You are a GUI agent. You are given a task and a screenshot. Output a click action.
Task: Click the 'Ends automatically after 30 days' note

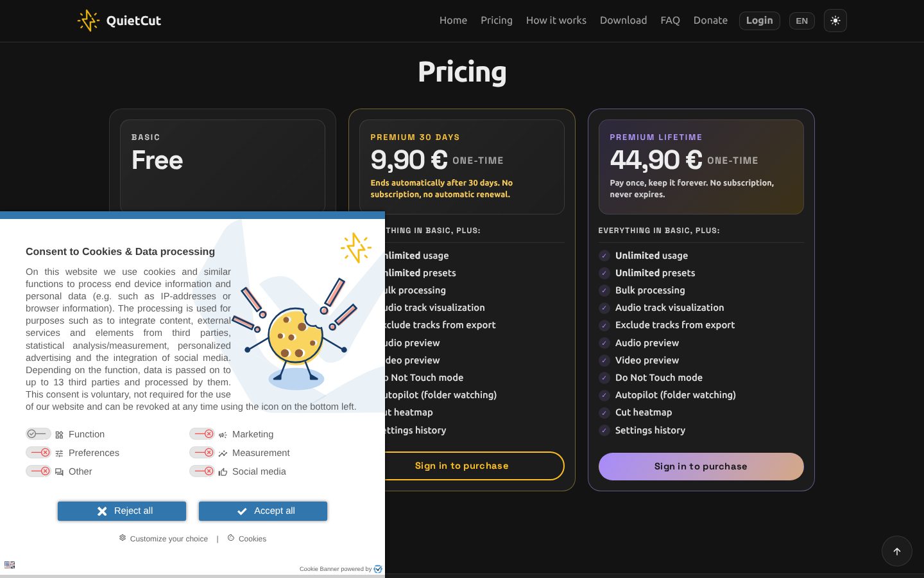tap(441, 189)
